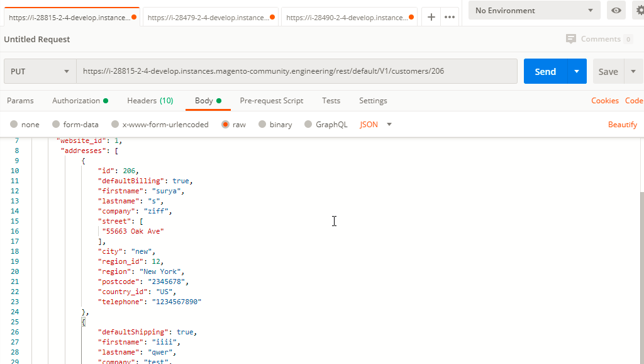This screenshot has width=644, height=364.
Task: Open Postman settings via the gear icon
Action: click(640, 11)
